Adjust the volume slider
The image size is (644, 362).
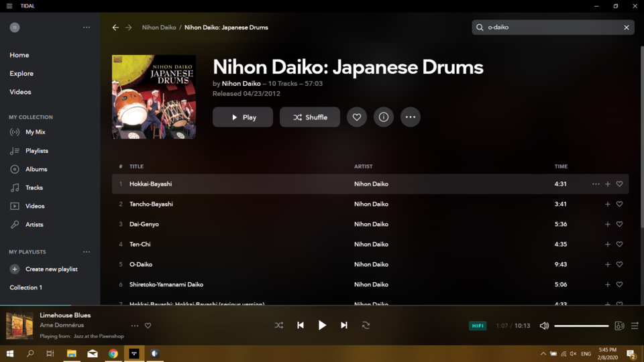coord(581,326)
